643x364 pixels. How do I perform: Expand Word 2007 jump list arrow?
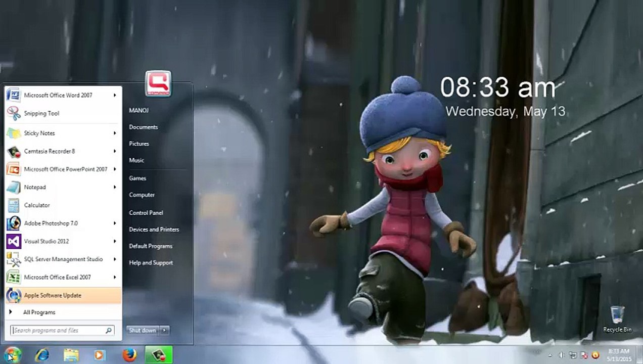[115, 95]
